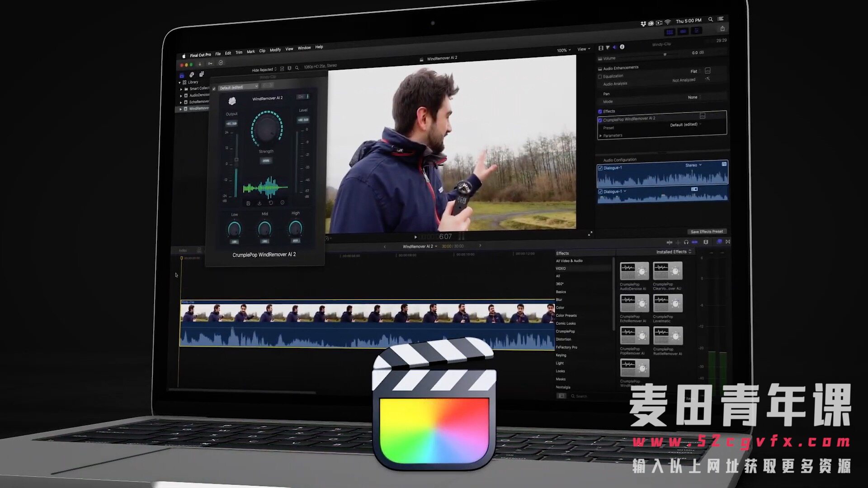Enable the Equalization checkbox

point(600,76)
